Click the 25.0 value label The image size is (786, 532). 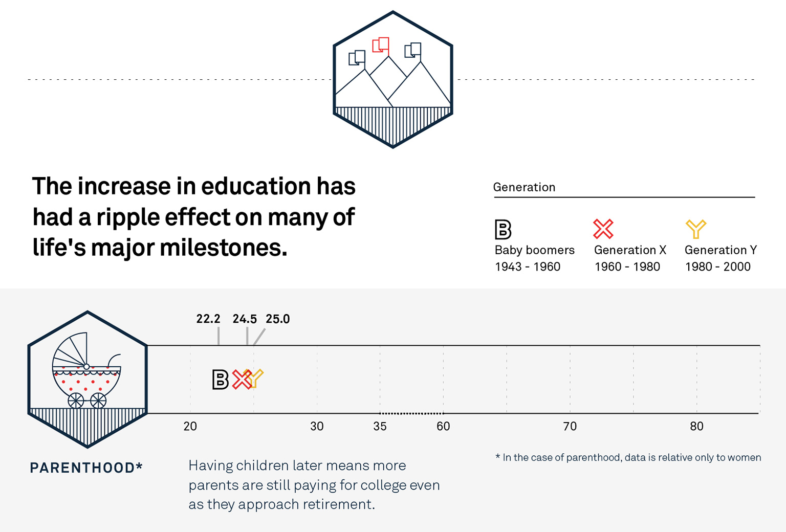click(x=278, y=319)
